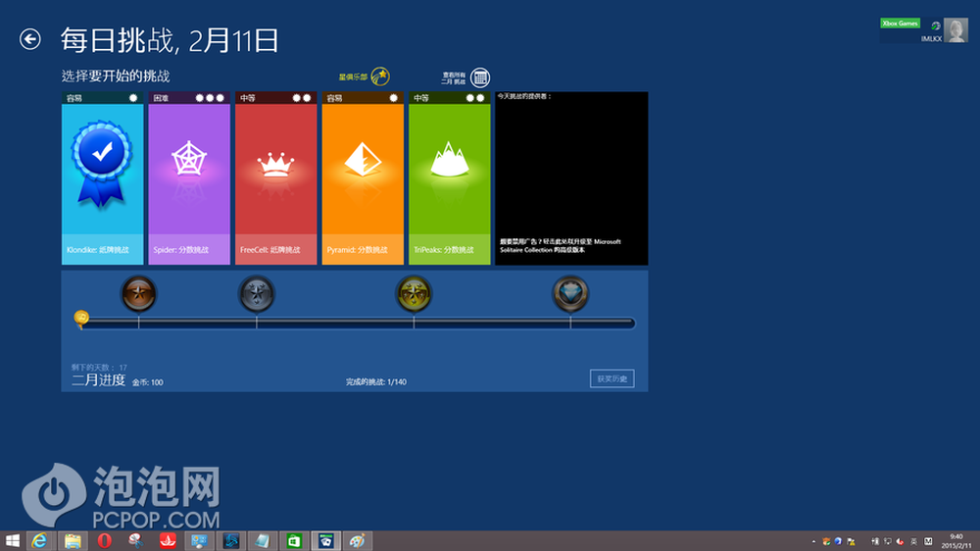Image resolution: width=980 pixels, height=551 pixels.
Task: Start the Spider score challenge web icon
Action: [x=189, y=160]
